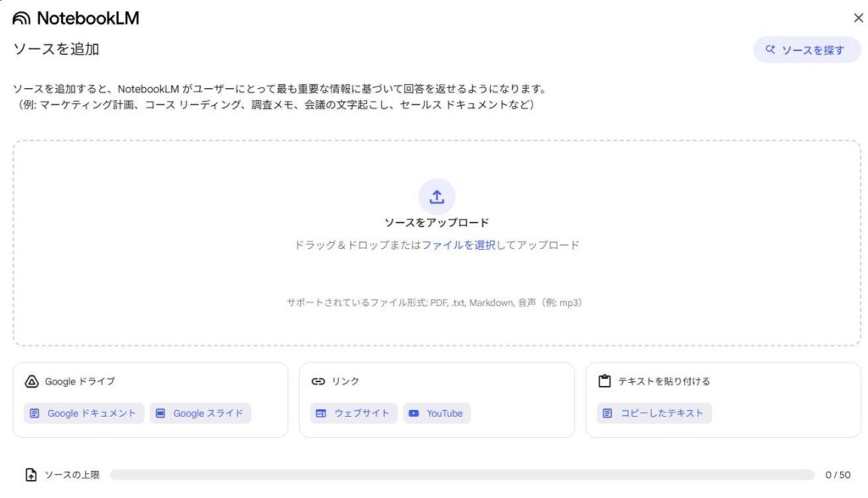Click the リンク chain icon
868x498 pixels.
tap(318, 381)
